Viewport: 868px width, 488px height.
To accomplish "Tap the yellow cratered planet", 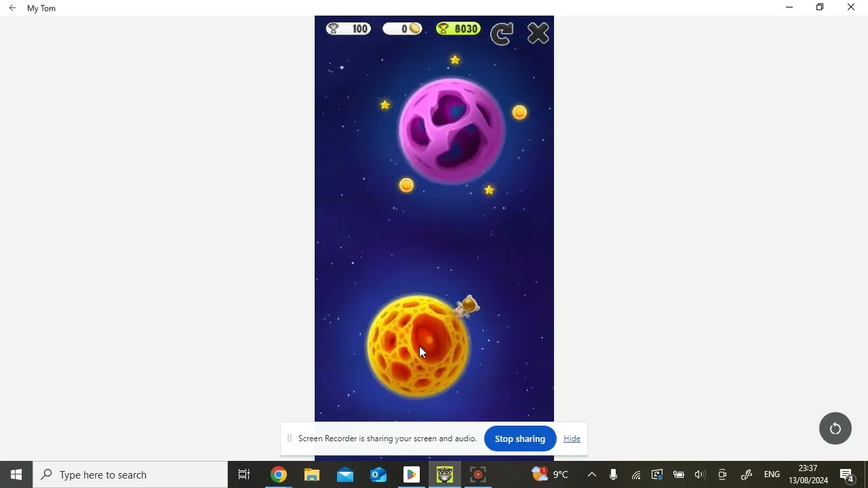I will [x=418, y=346].
